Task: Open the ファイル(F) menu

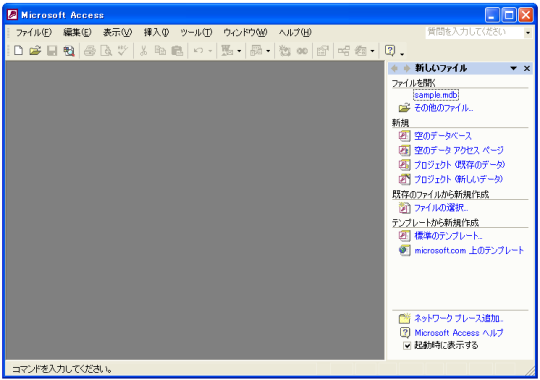Action: pyautogui.click(x=34, y=32)
